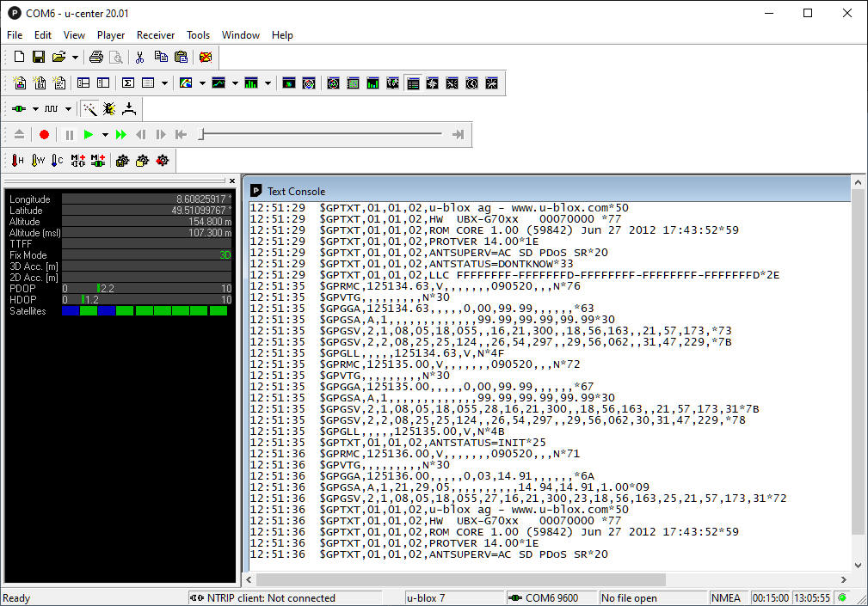Screen dimensions: 868x606
Task: Toggle the pressed data view button
Action: (413, 83)
